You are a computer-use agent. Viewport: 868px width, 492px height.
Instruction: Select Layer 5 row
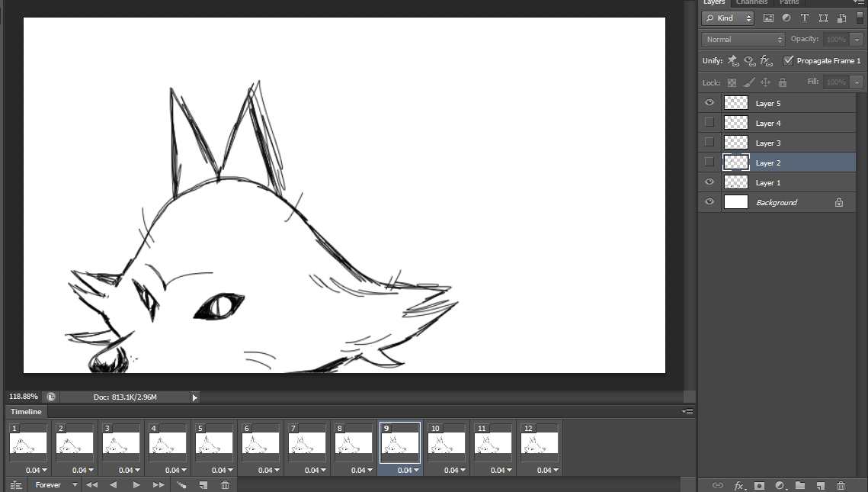(777, 103)
